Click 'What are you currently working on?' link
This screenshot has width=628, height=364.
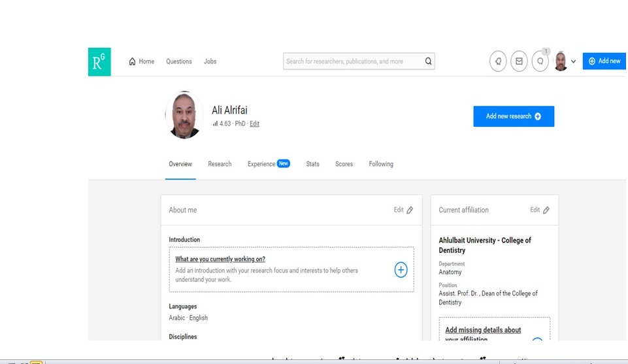[220, 259]
